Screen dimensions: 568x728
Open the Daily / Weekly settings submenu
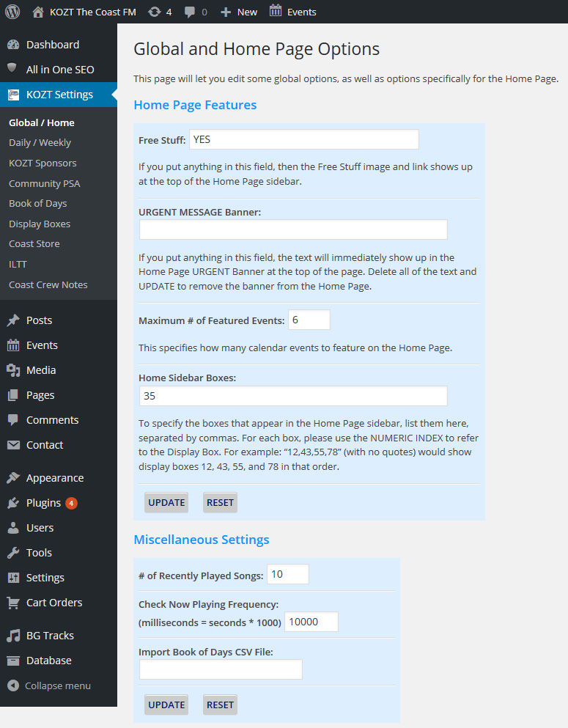point(40,143)
